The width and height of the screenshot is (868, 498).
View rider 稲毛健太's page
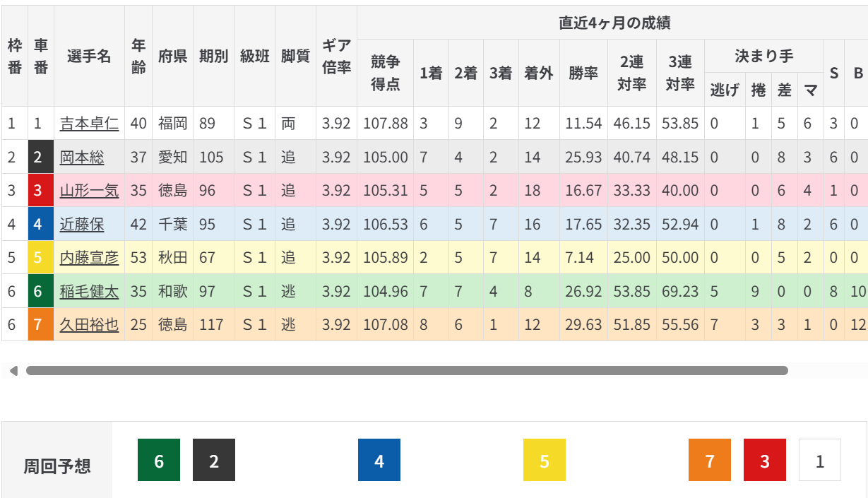pyautogui.click(x=89, y=291)
